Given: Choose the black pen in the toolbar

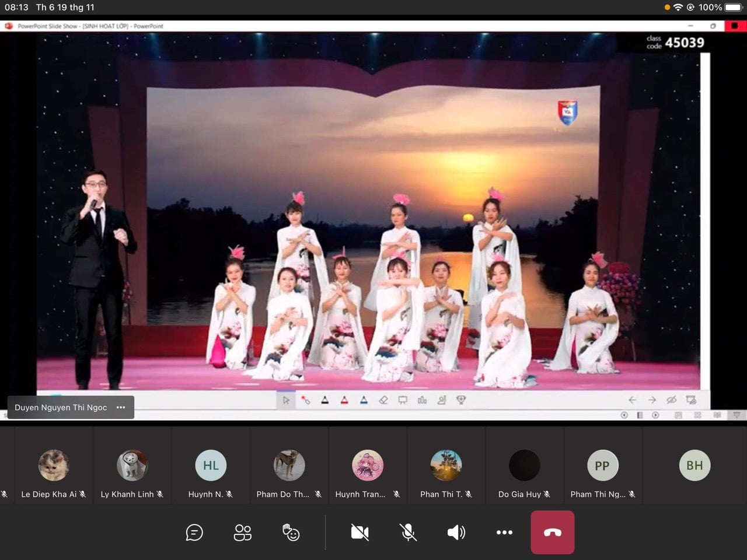Looking at the screenshot, I should pyautogui.click(x=325, y=400).
